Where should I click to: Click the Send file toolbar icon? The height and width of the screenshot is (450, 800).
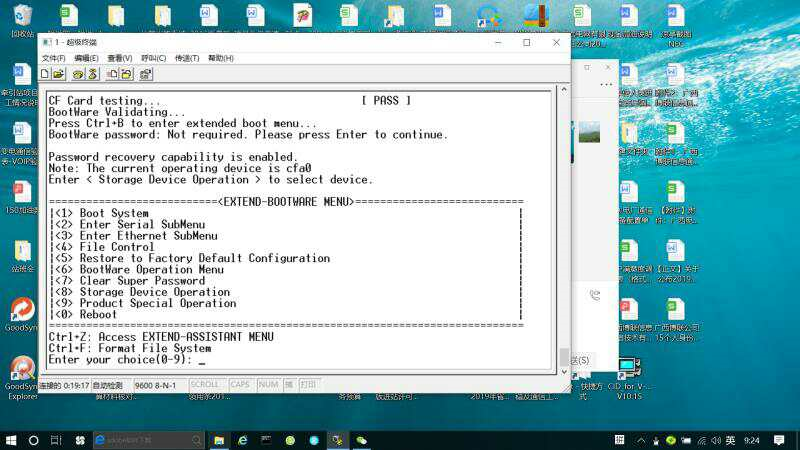[x=112, y=74]
